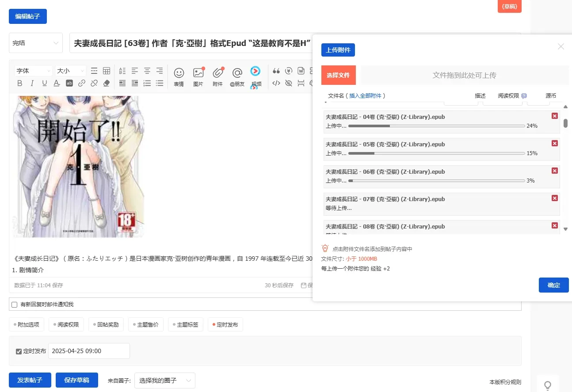Insert a quote block with the quotation icon
572x392 pixels.
276,71
